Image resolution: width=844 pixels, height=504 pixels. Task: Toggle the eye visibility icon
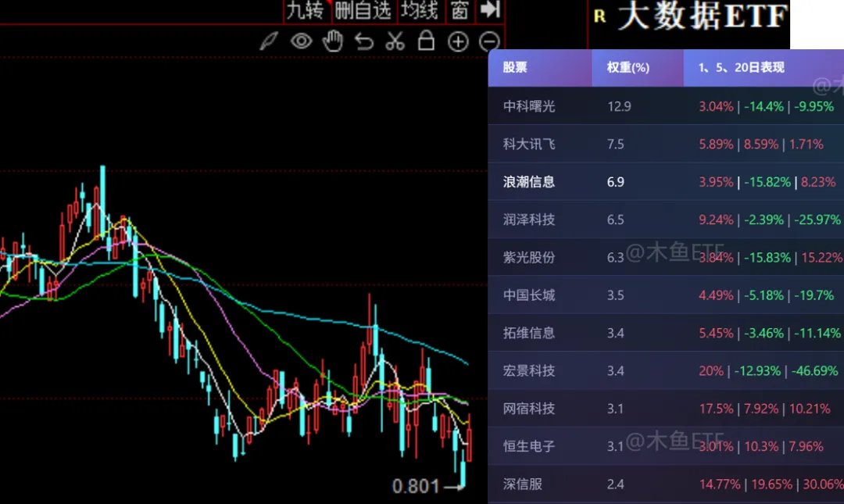click(302, 41)
